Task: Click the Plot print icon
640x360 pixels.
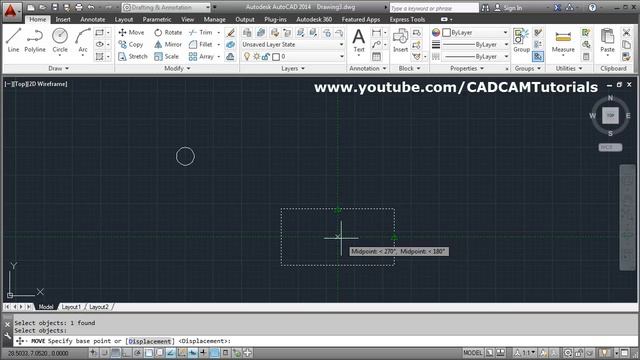Action: coord(79,7)
